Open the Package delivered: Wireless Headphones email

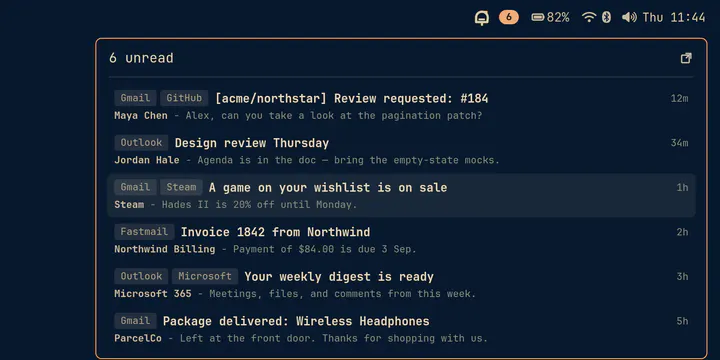(x=401, y=329)
